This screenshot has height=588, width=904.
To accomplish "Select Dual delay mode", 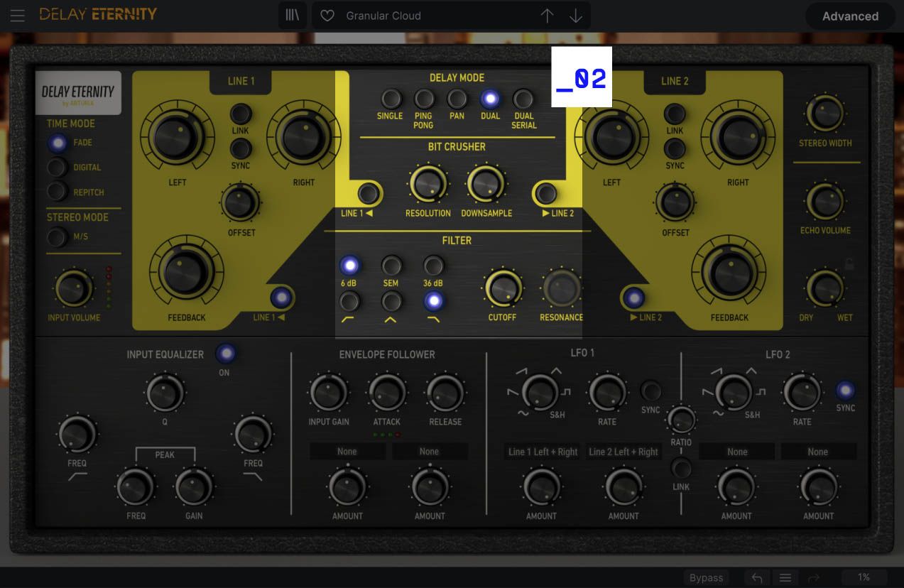I will tap(490, 99).
